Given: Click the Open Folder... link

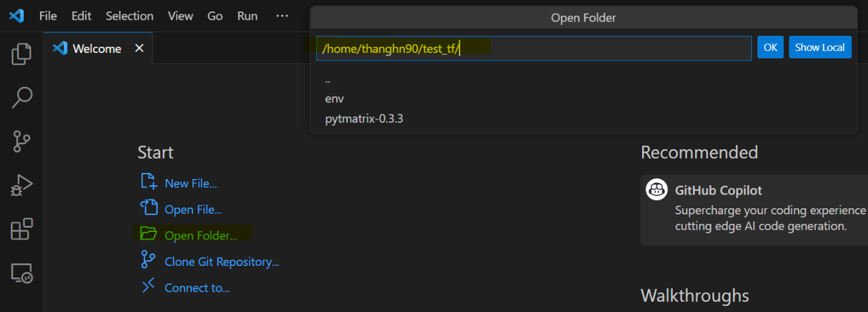Looking at the screenshot, I should (x=201, y=236).
